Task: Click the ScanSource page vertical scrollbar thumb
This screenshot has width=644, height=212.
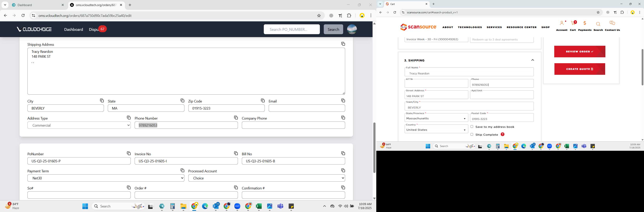Action: point(642,67)
